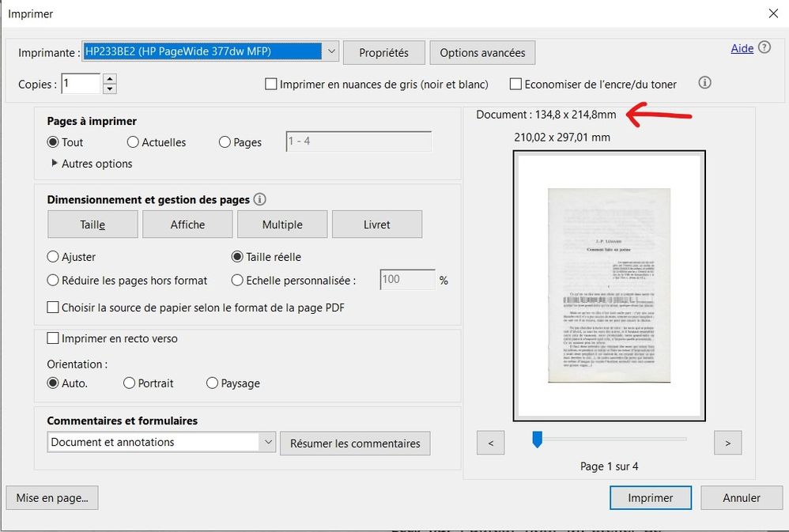
Task: Open printer Propriétés
Action: point(383,52)
